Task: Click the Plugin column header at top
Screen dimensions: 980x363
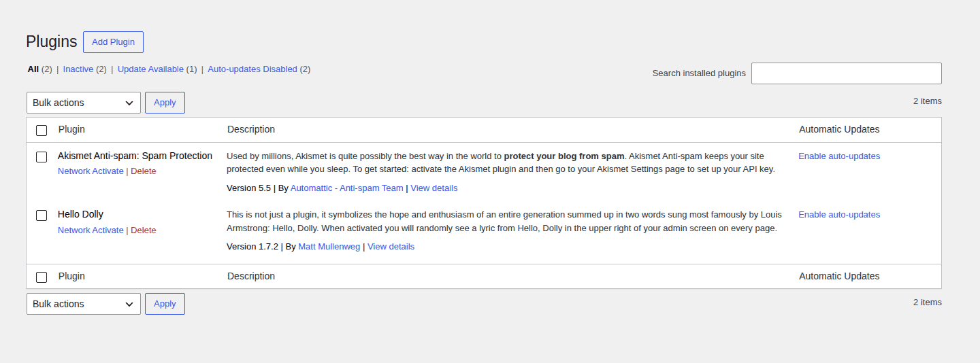Action: (x=71, y=129)
